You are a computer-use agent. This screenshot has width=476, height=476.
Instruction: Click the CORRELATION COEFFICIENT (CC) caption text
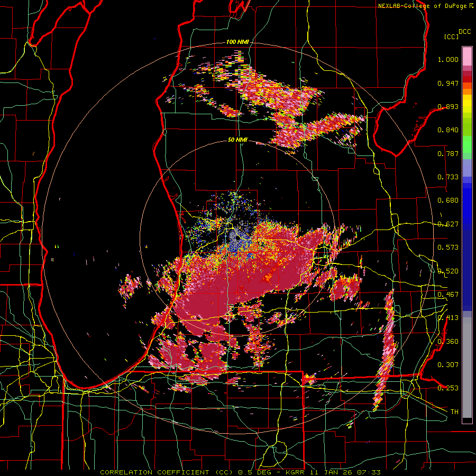tap(167, 472)
